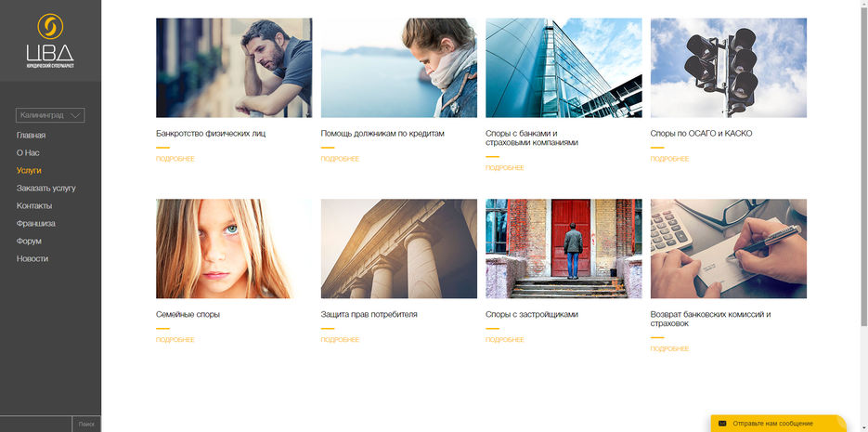Click the page vertical scrollbar
Image resolution: width=868 pixels, height=432 pixels.
click(x=864, y=164)
